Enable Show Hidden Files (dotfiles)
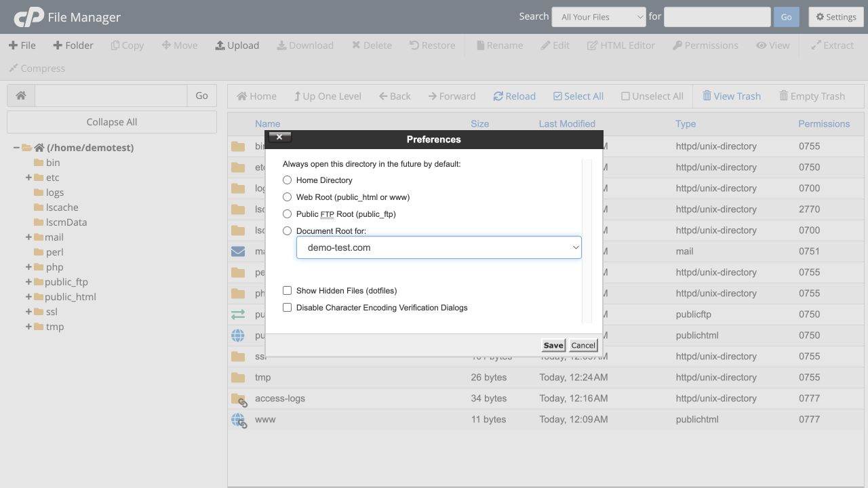This screenshot has height=488, width=868. click(x=288, y=291)
